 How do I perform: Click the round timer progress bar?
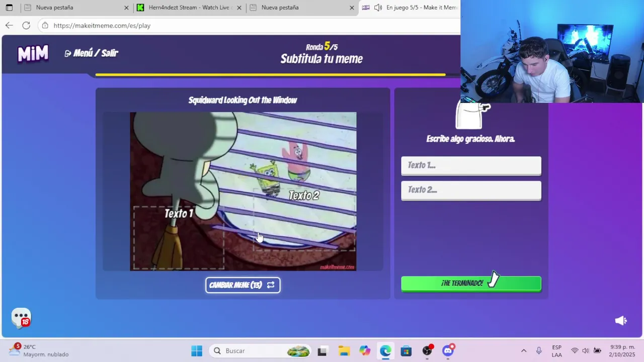click(x=270, y=75)
